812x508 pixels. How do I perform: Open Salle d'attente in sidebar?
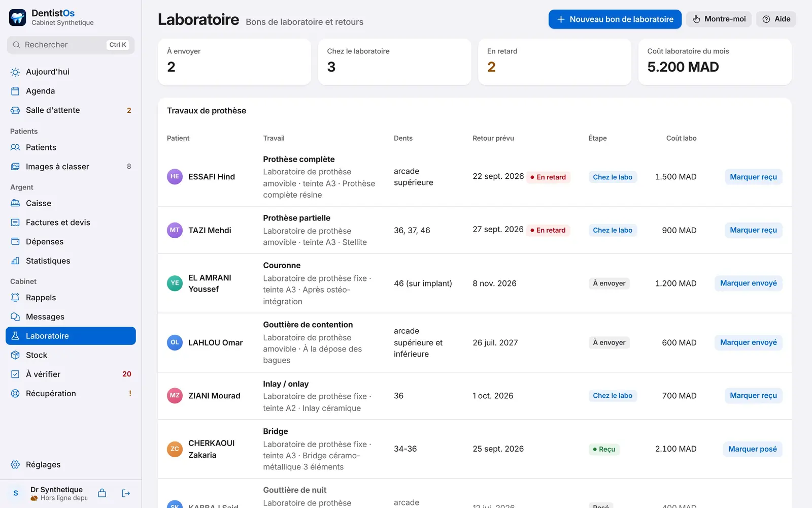point(71,110)
